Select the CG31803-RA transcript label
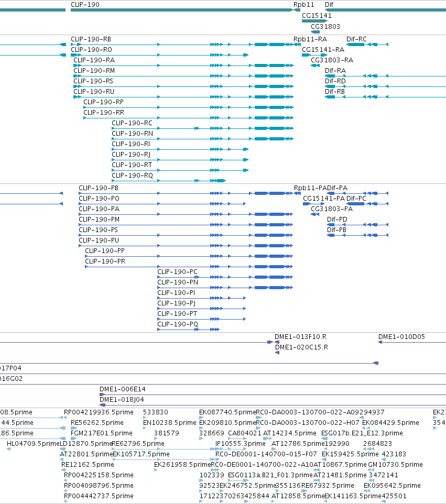The image size is (446, 504). pyautogui.click(x=332, y=60)
